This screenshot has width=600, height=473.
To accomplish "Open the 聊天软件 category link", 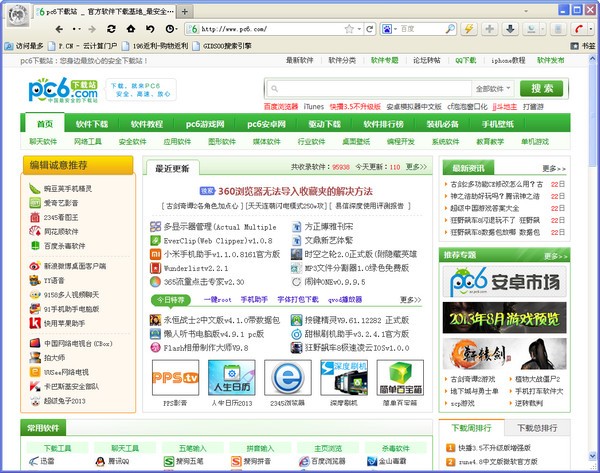I will 43,142.
